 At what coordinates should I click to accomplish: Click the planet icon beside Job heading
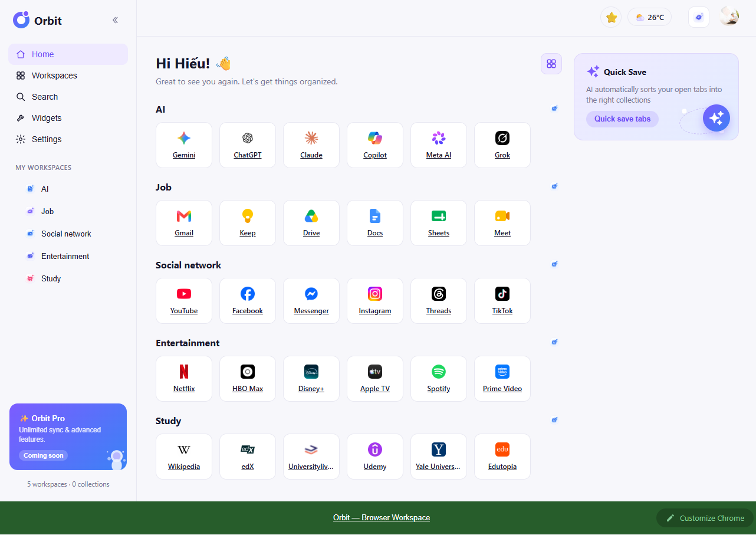point(554,186)
